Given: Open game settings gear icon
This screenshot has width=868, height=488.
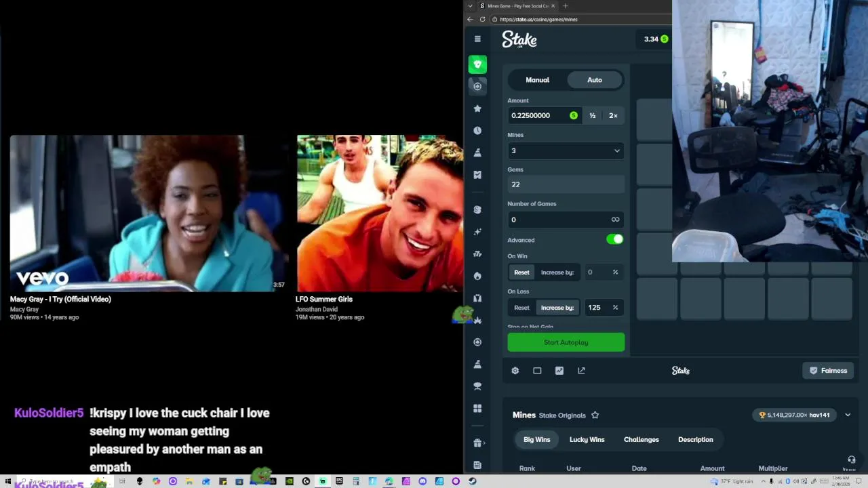Looking at the screenshot, I should click(515, 371).
